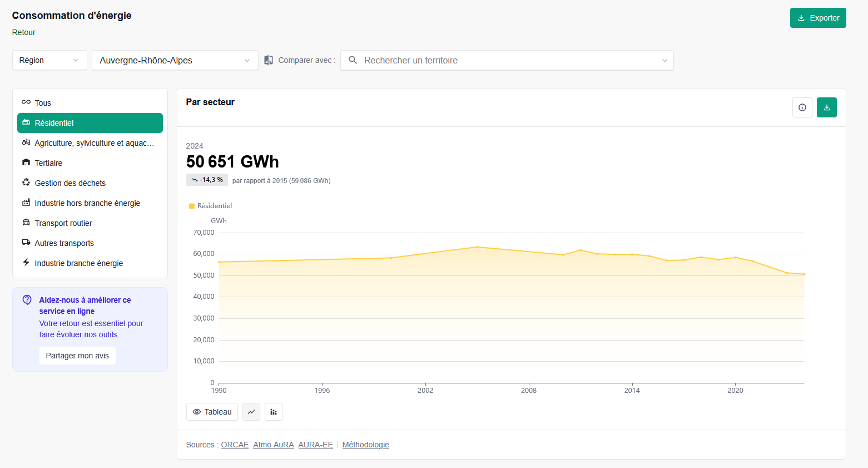The width and height of the screenshot is (868, 468).
Task: Open the Région type dropdown
Action: 49,60
